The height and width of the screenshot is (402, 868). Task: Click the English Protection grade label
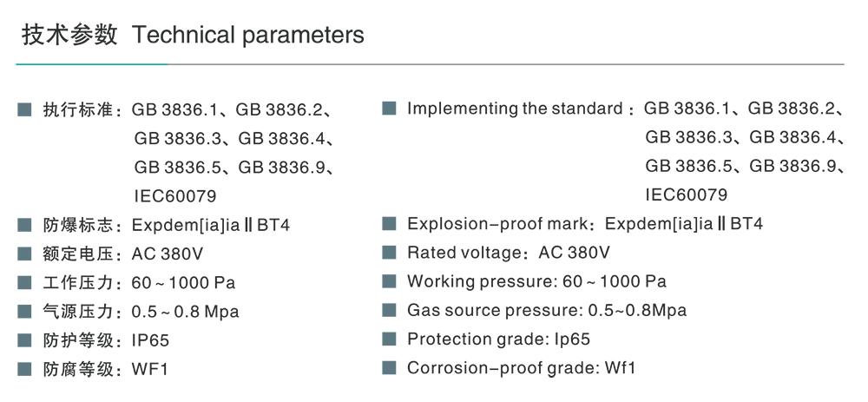click(473, 339)
